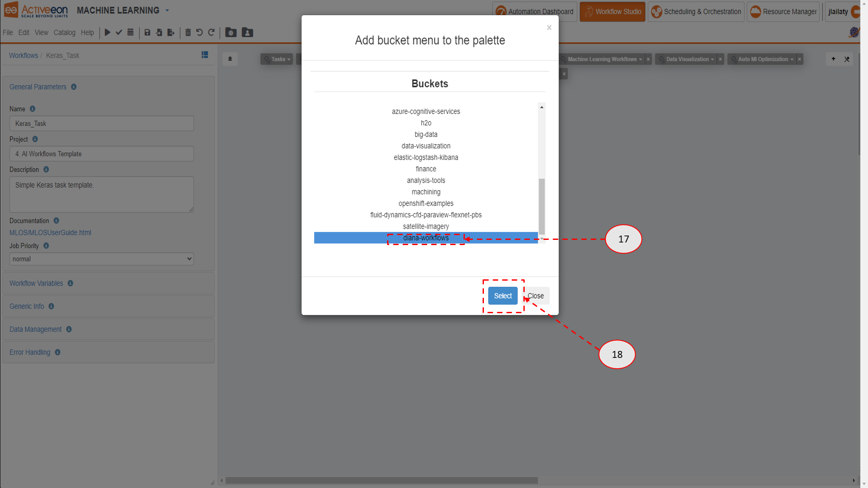The width and height of the screenshot is (868, 488).
Task: Open the Catalog menu
Action: coord(64,32)
